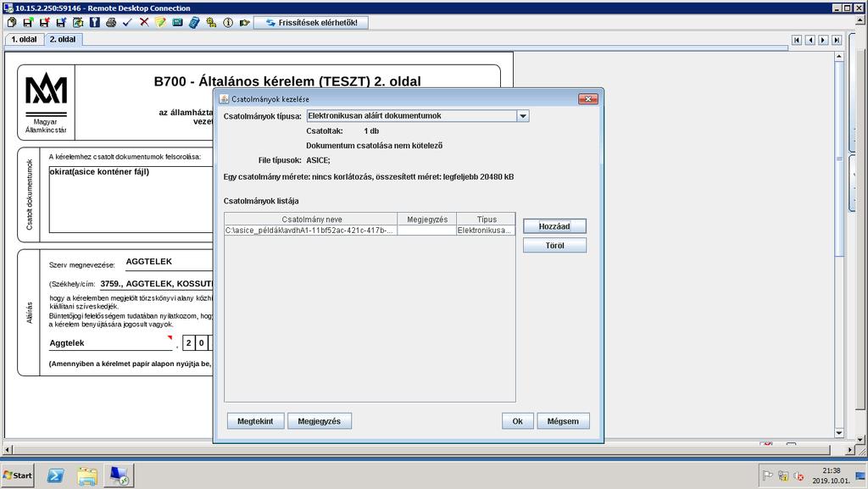Click the yellow note with pencil icon

160,23
